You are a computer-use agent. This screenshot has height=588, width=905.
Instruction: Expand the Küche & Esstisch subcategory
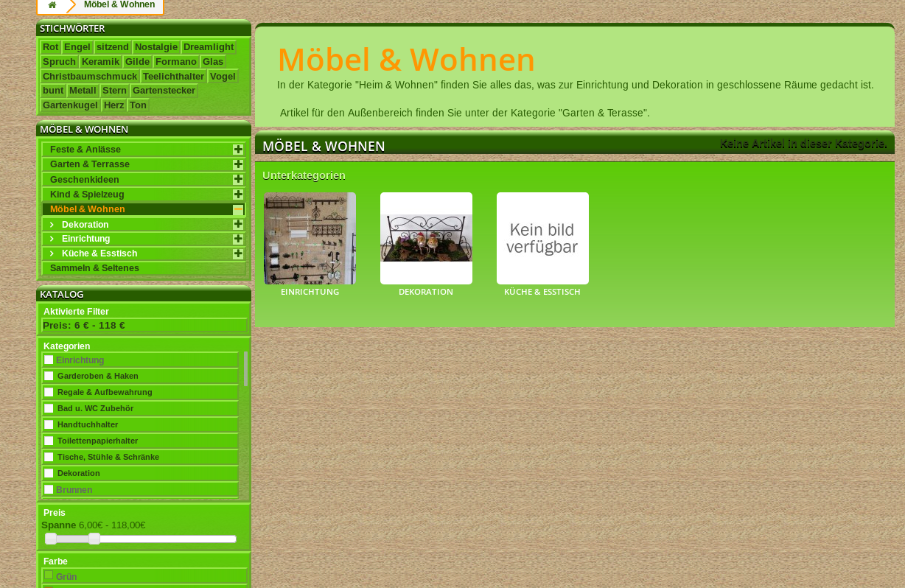coord(238,253)
